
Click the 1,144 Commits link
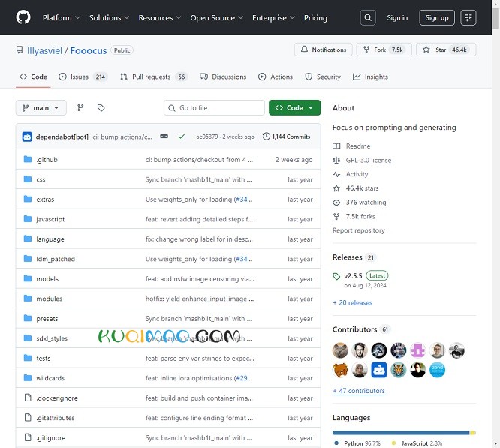tap(286, 137)
